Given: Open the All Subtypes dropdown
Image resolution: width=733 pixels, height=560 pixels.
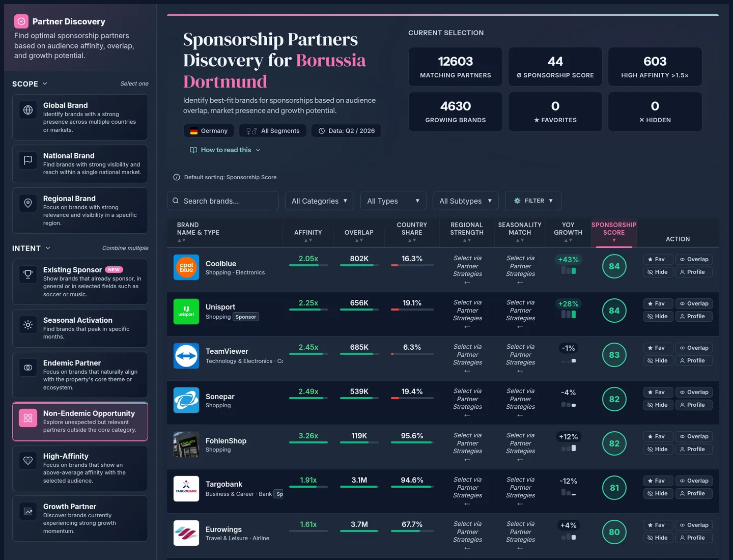Looking at the screenshot, I should point(466,201).
